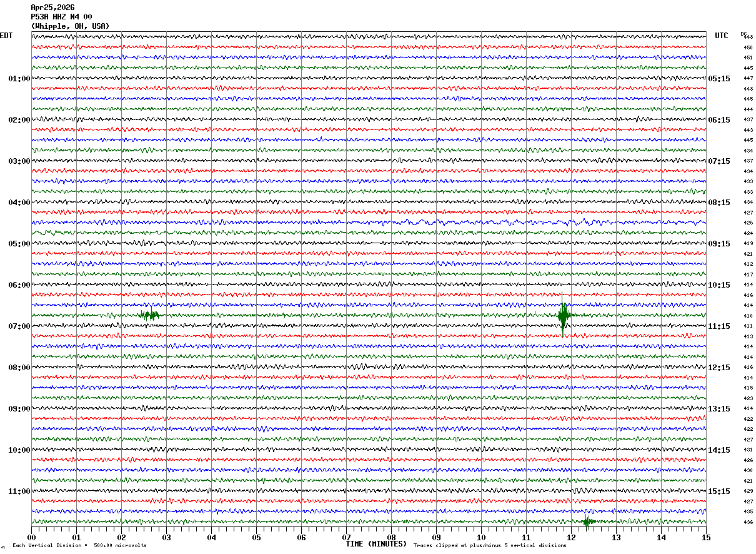
Task: Click the DC value 424
Action: tap(748, 233)
